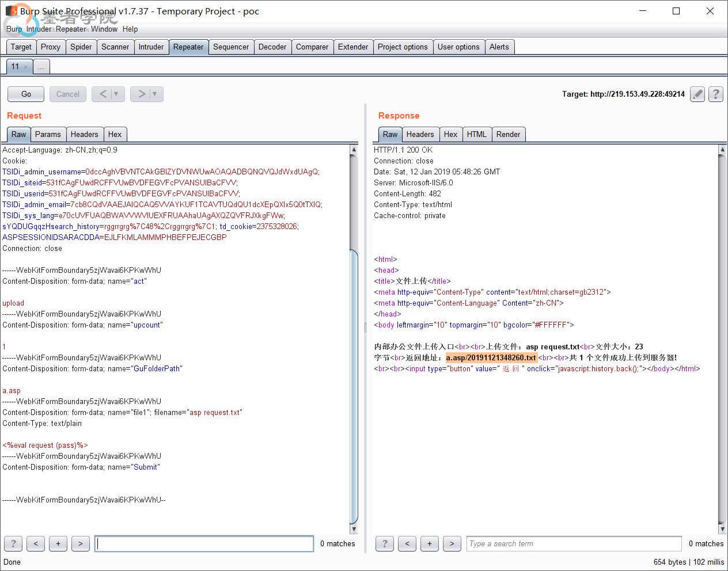Expand previous history dropdown arrow
Image resolution: width=728 pixels, height=571 pixels.
click(x=116, y=94)
